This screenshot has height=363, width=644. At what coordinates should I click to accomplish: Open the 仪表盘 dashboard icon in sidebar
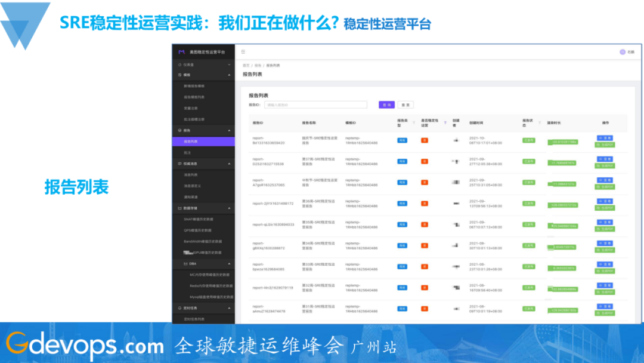[179, 64]
